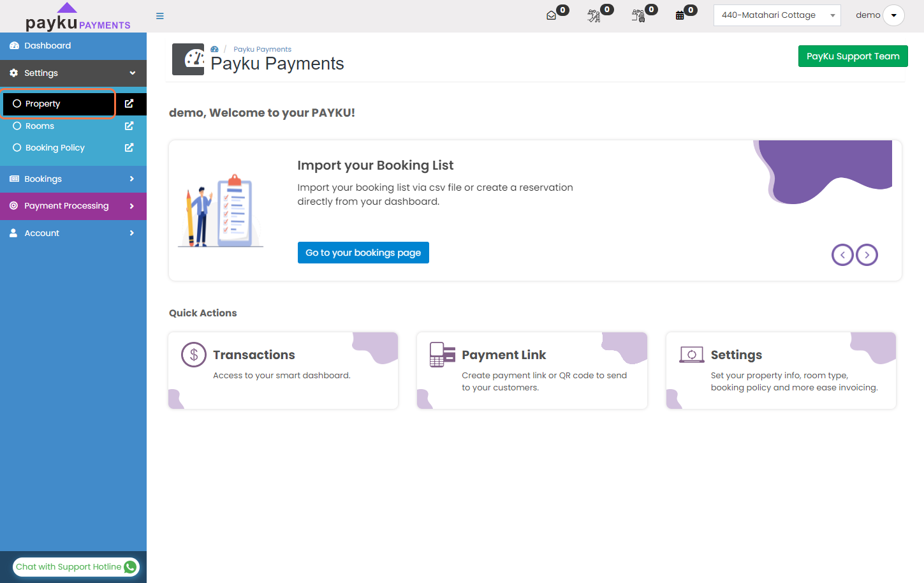Image resolution: width=924 pixels, height=583 pixels.
Task: Select Booking Policy in Settings submenu
Action: tap(55, 148)
